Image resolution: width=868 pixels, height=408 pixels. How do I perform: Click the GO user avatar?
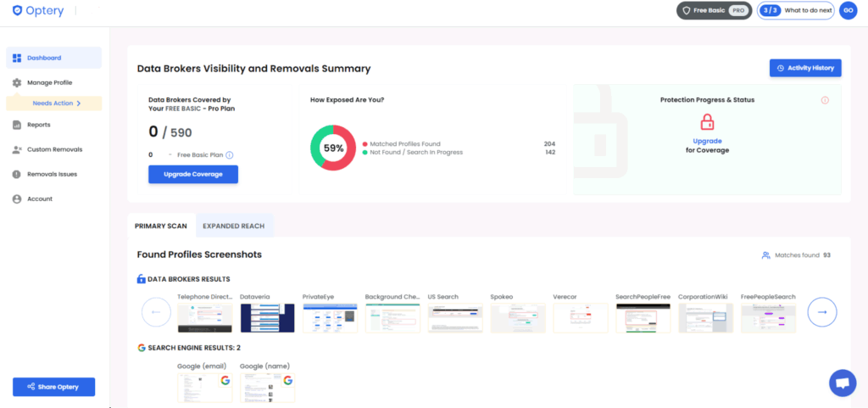point(848,10)
